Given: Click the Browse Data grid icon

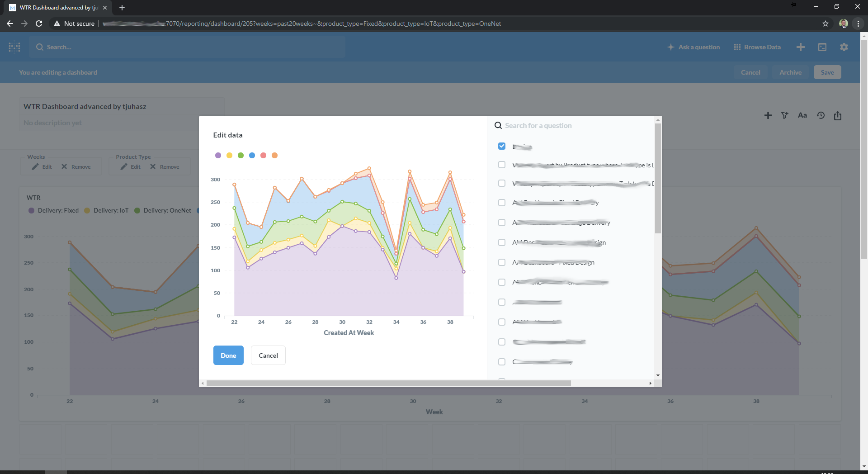Looking at the screenshot, I should 737,47.
